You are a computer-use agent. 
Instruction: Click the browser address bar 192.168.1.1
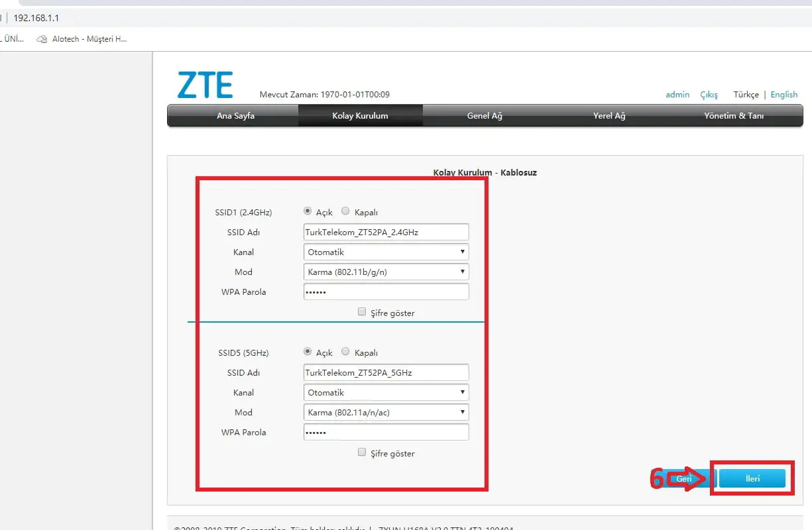pyautogui.click(x=36, y=18)
